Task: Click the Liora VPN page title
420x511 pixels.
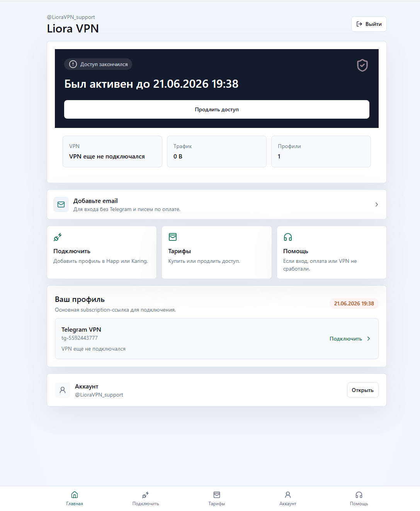Action: (73, 29)
